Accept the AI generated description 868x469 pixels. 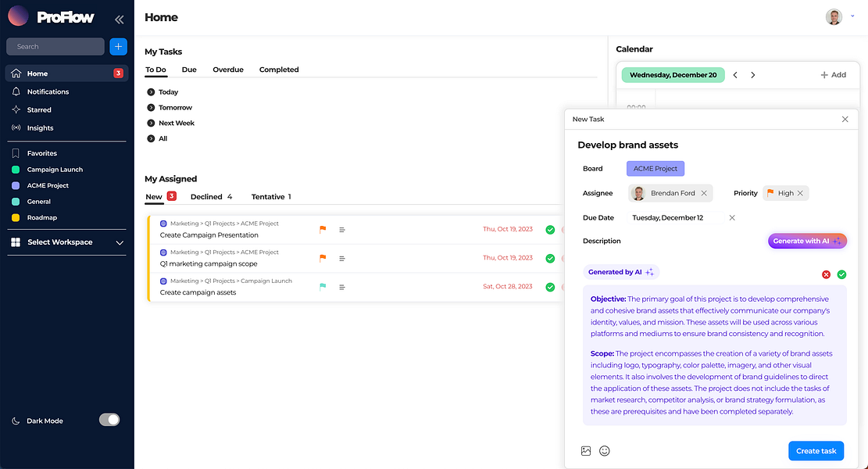(x=841, y=274)
